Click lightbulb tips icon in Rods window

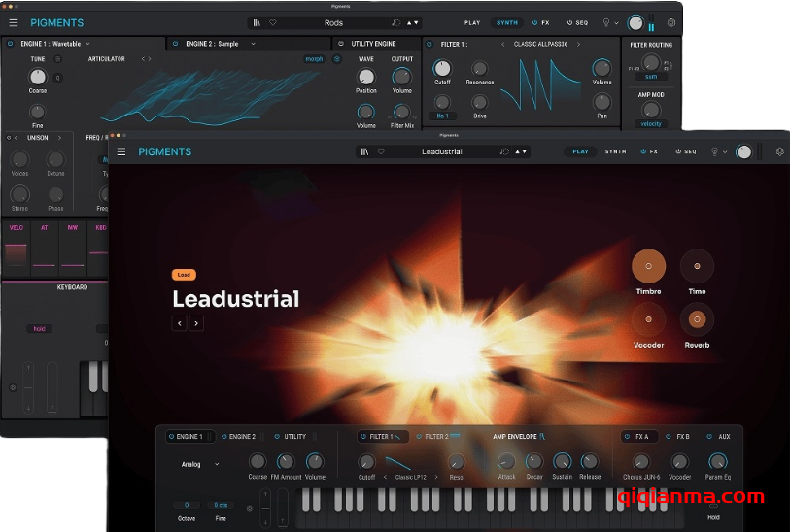click(x=606, y=22)
